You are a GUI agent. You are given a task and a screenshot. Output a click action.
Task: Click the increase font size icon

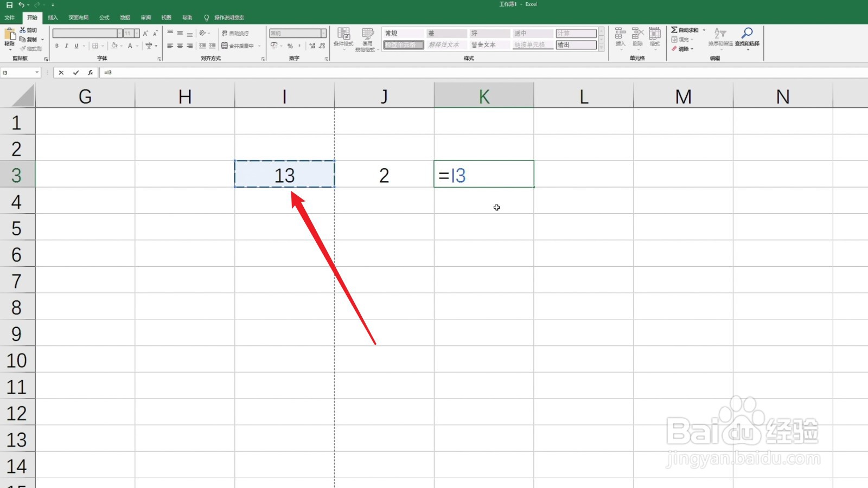coord(145,33)
